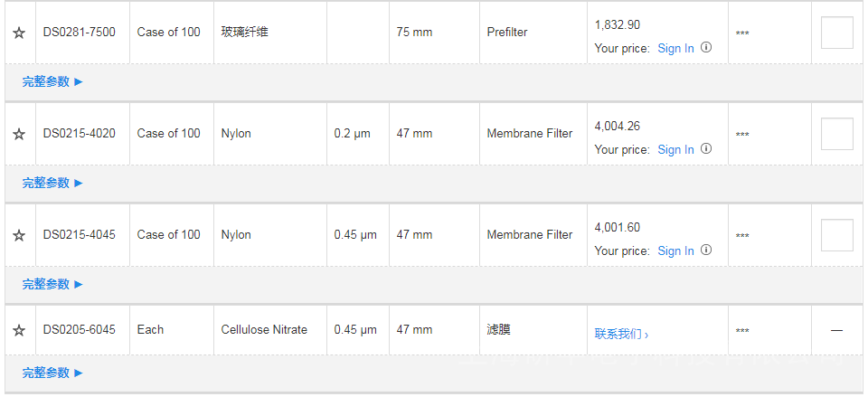Click Sign In for the 1,832.90 price
Screen dimensions: 868x397
click(x=675, y=49)
